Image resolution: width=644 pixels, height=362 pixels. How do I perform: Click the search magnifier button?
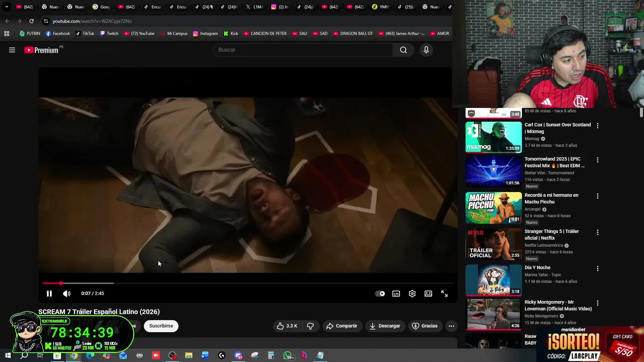pyautogui.click(x=404, y=50)
